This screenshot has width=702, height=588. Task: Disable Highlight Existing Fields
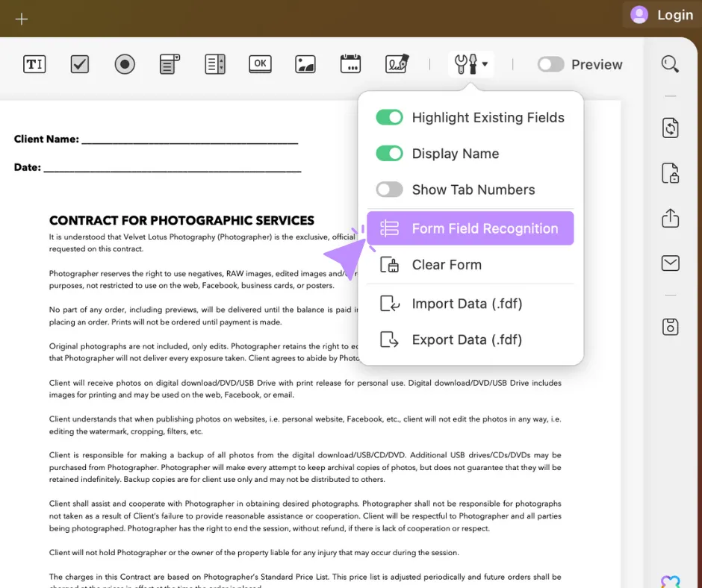coord(388,117)
